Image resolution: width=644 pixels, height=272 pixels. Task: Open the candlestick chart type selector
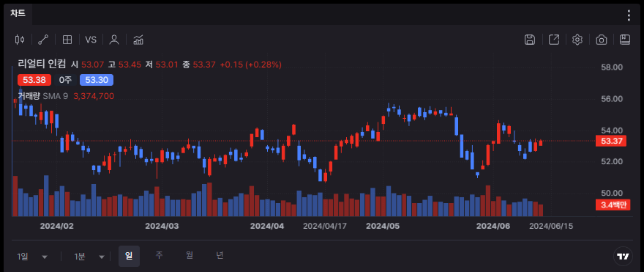tap(19, 40)
